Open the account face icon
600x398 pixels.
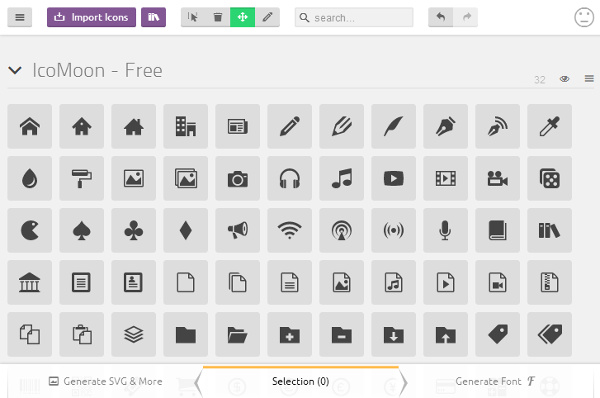(584, 17)
